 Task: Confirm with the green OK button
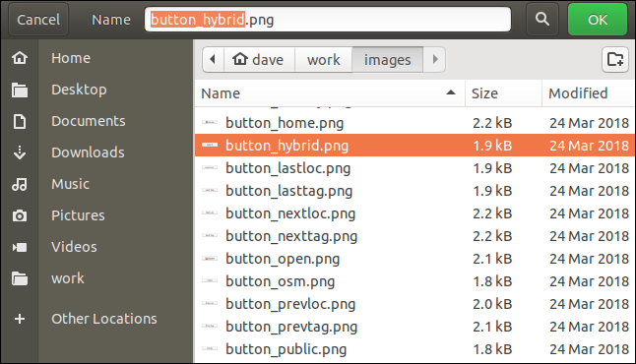pos(598,19)
